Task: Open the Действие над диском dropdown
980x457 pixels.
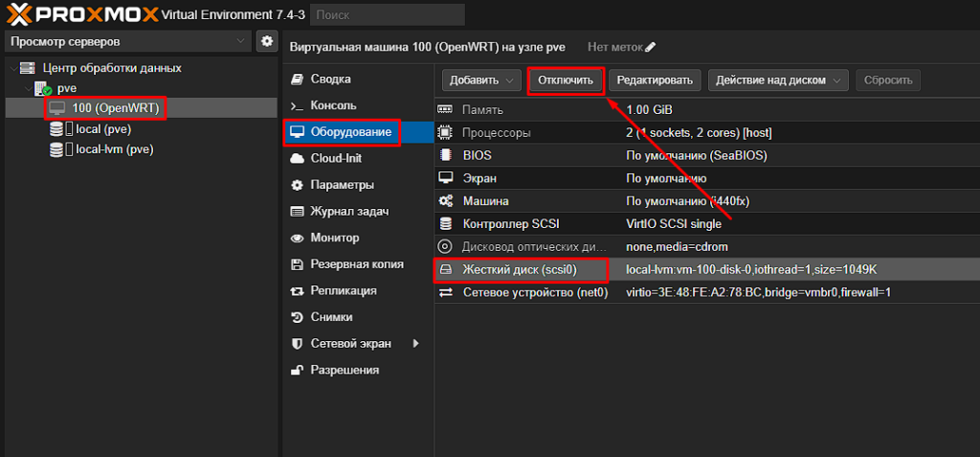Action: pos(778,80)
